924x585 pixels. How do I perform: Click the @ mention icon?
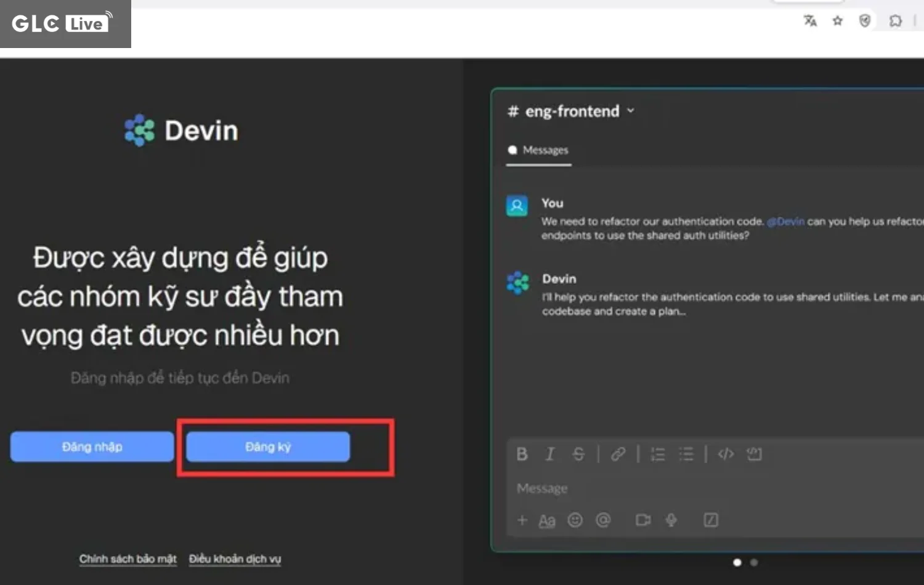(603, 520)
